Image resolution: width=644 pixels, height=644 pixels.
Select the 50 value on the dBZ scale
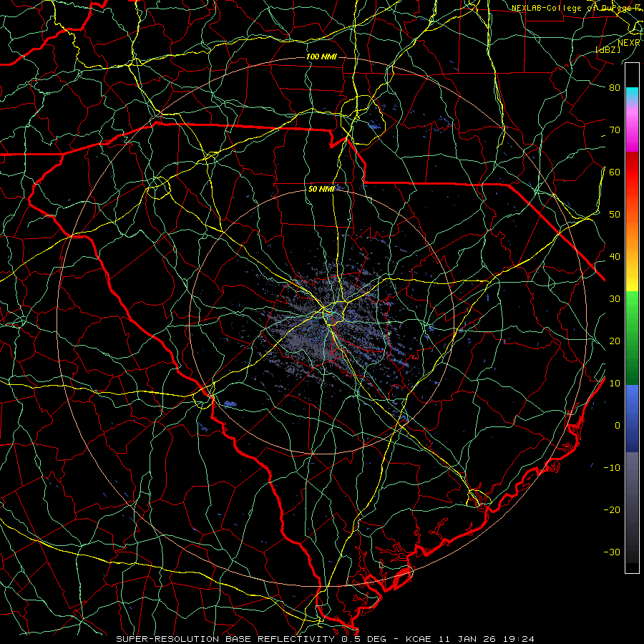615,215
